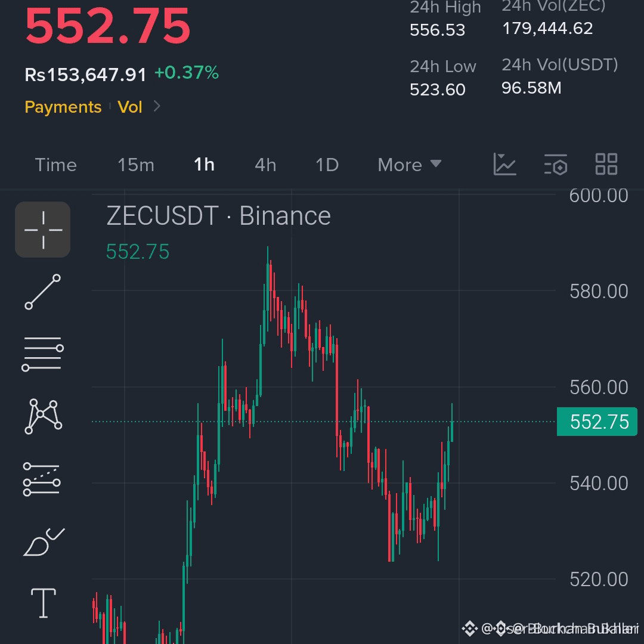
Task: Click the ZECUSDT · Binance chart title
Action: click(218, 216)
